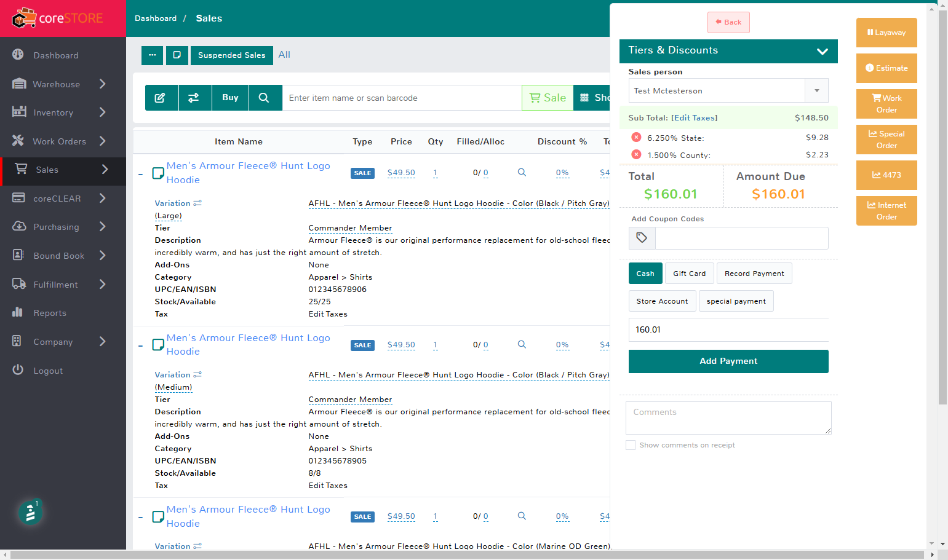Click the square note icon button
The height and width of the screenshot is (560, 948).
coord(177,55)
